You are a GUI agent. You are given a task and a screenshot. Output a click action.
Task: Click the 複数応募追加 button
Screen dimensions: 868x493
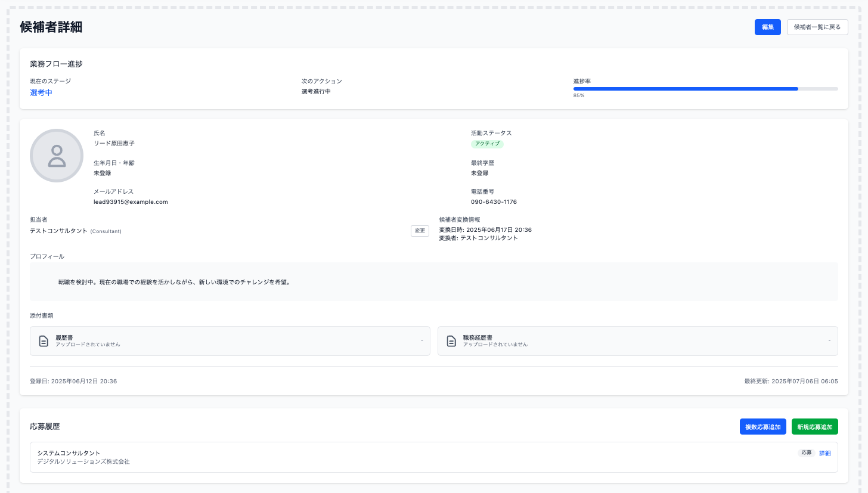click(x=762, y=427)
